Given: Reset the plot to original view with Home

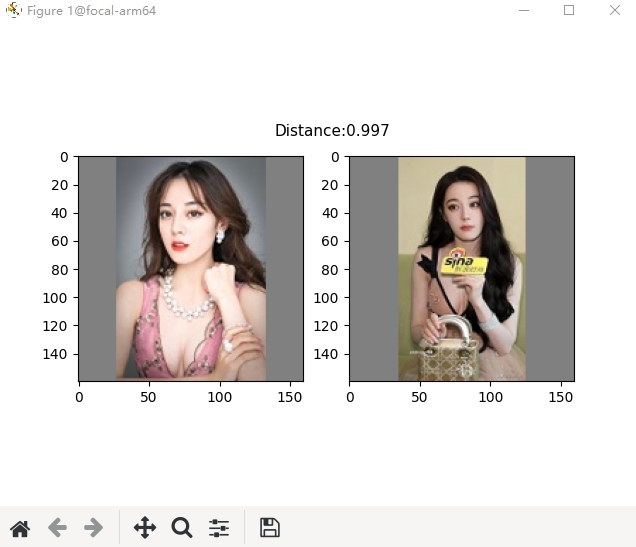Looking at the screenshot, I should 20,528.
